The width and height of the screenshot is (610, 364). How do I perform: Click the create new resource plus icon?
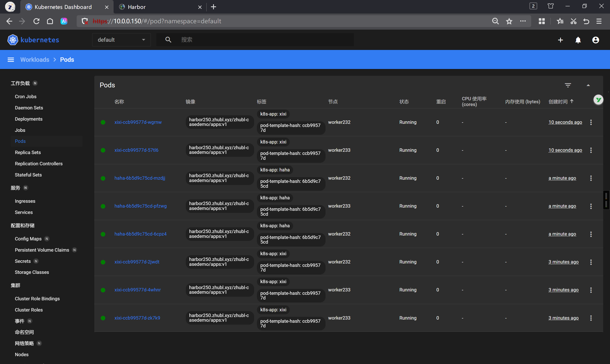(560, 40)
